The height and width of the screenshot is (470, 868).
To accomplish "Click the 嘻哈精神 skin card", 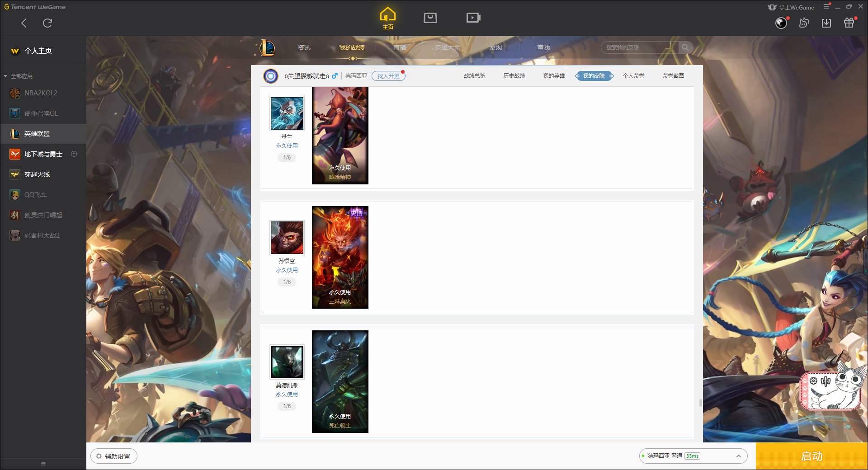I will (340, 136).
